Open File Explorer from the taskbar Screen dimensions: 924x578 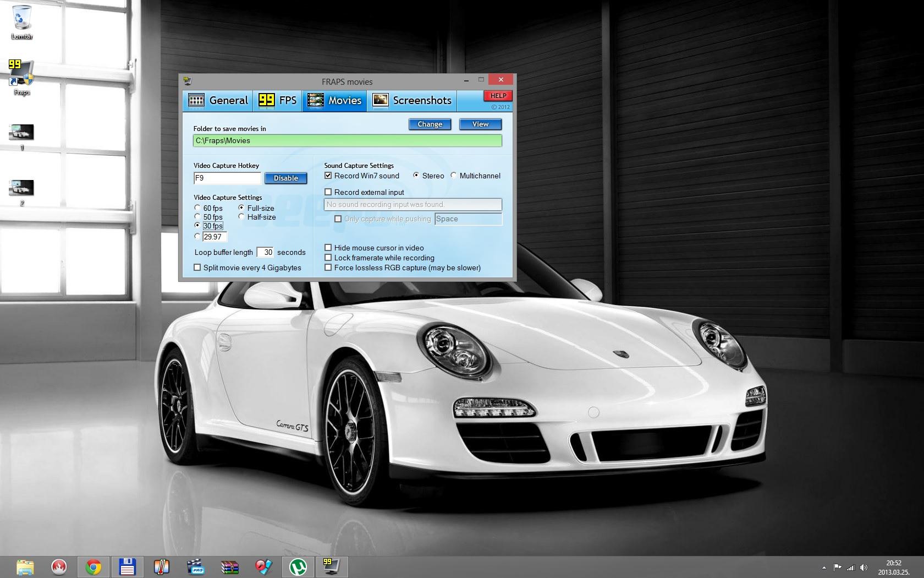(x=25, y=567)
